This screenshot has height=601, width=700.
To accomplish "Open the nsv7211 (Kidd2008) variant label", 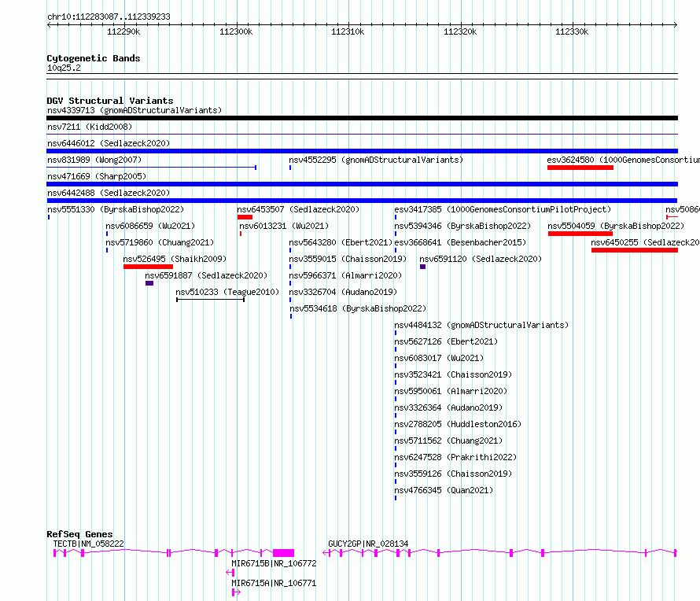I will (x=90, y=127).
